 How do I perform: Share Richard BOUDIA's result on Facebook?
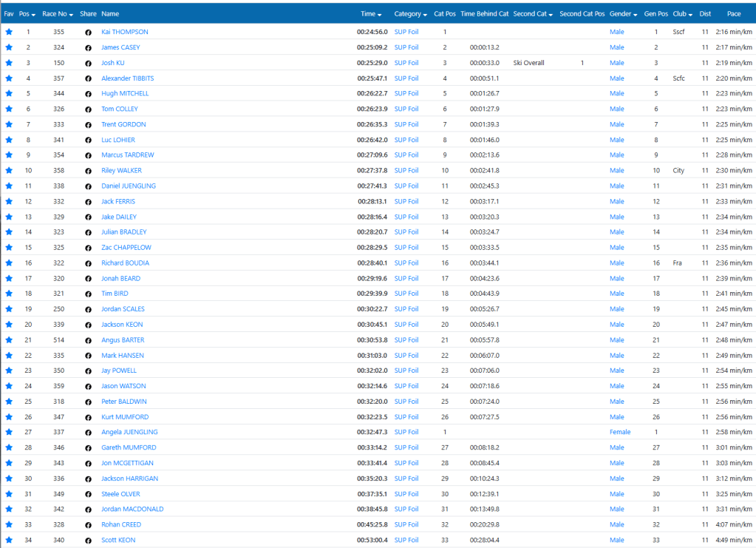(x=88, y=263)
